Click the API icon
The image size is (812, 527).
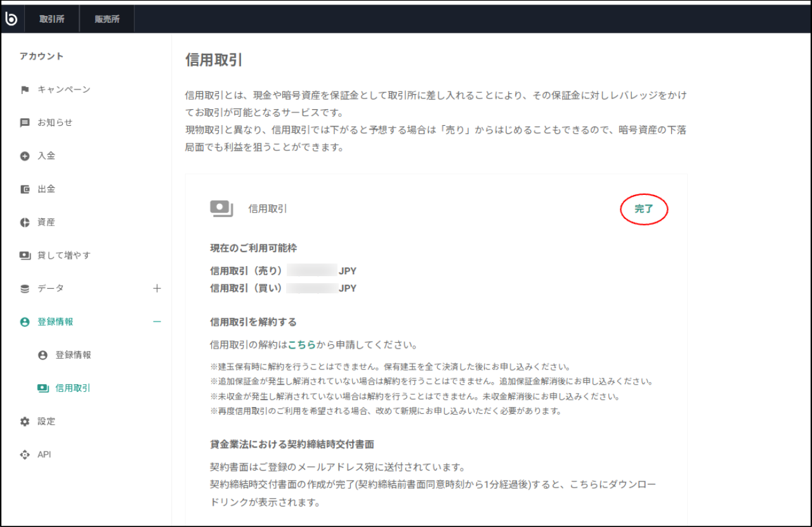click(x=25, y=455)
